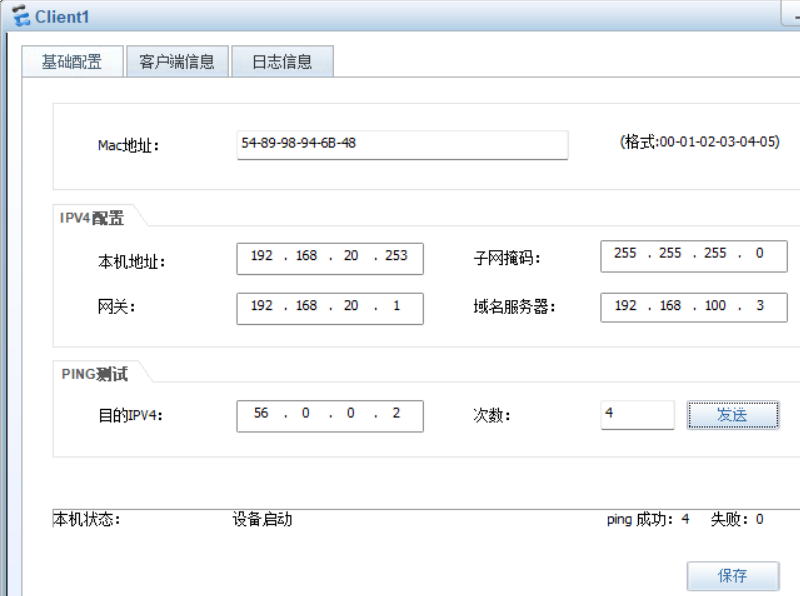Switch to the 基础配置 tab

click(x=72, y=62)
